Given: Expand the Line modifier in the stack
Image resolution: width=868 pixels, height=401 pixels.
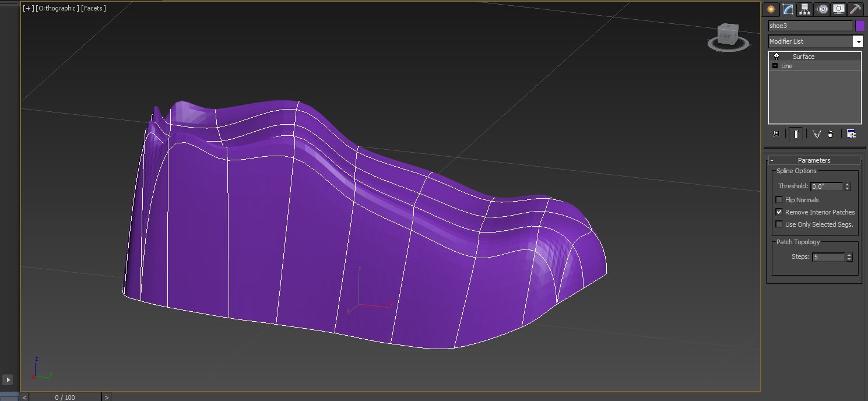Looking at the screenshot, I should coord(774,65).
